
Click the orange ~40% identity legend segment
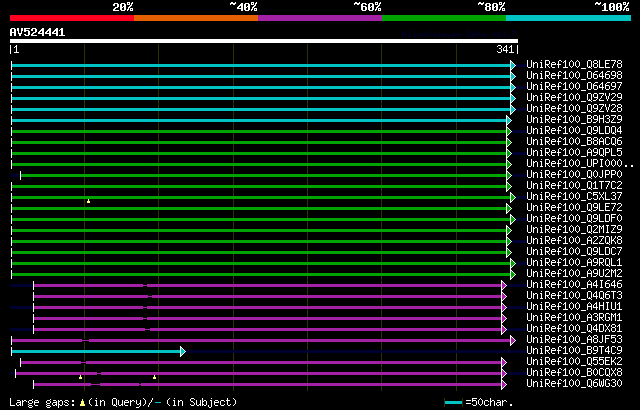click(196, 18)
